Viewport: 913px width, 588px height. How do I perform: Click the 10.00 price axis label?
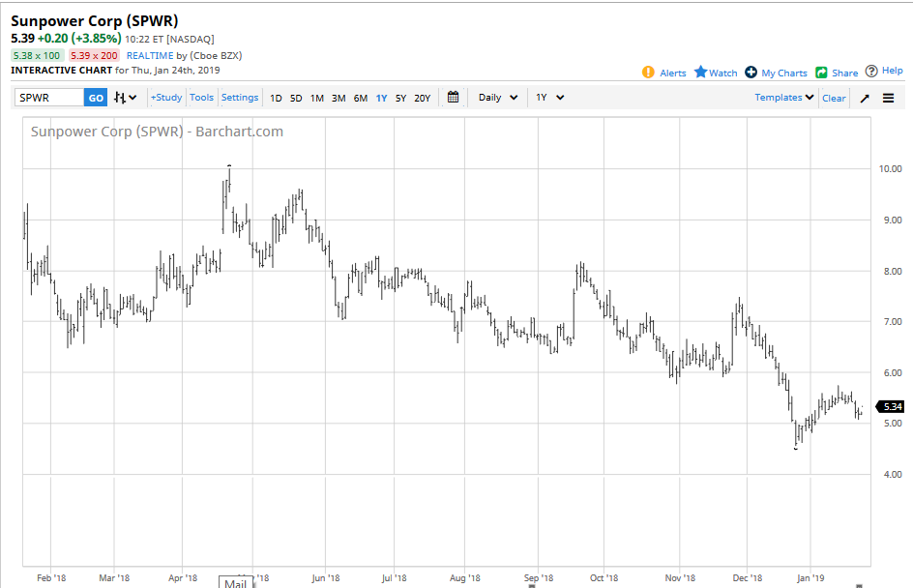tap(891, 169)
